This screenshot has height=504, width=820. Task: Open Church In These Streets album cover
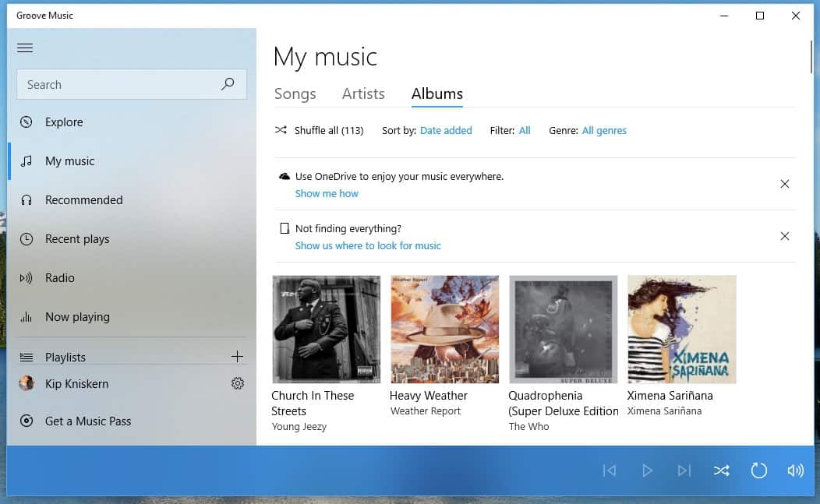(x=327, y=330)
